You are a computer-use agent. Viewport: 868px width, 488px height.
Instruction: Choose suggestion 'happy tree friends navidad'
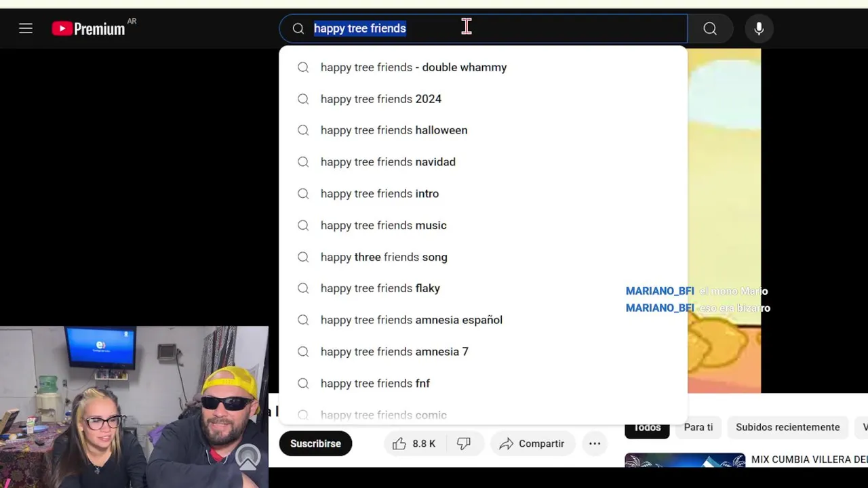point(483,162)
